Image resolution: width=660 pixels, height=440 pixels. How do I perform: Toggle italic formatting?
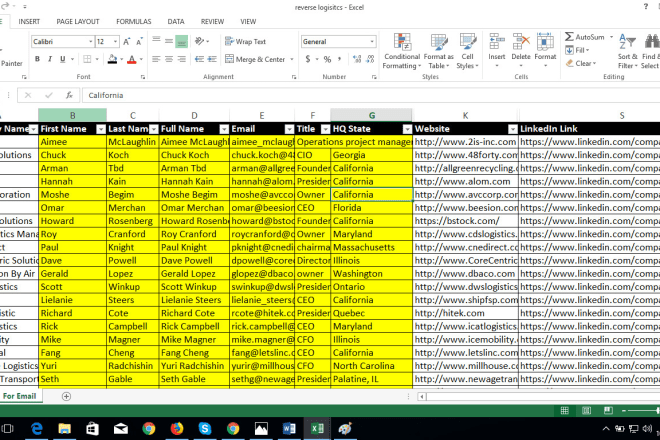pyautogui.click(x=50, y=59)
